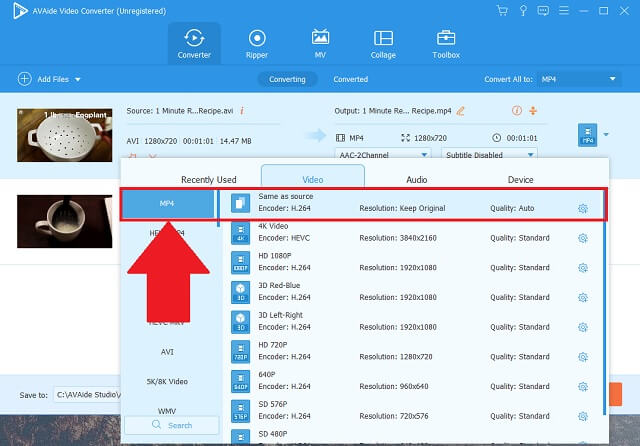Choose the 3D Left-Right preset
640x446 pixels.
(413, 321)
